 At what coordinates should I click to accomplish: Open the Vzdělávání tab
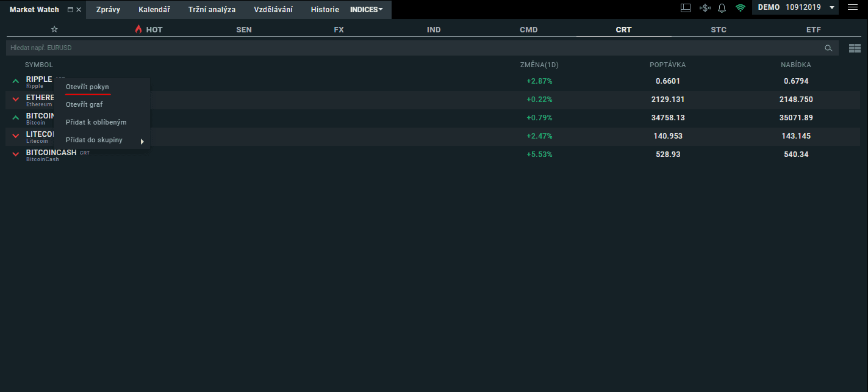273,10
